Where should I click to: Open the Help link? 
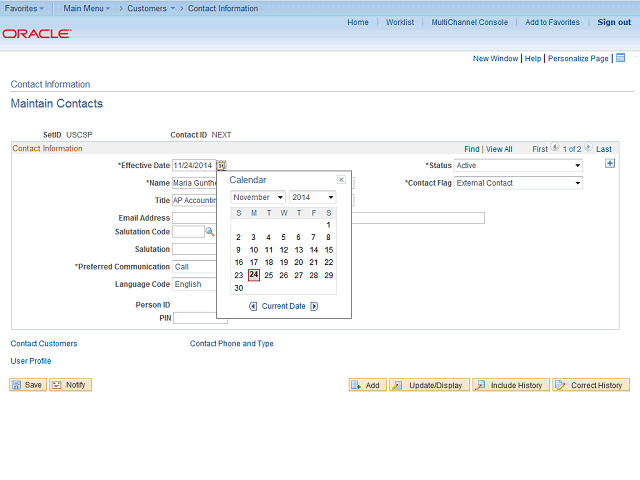[x=533, y=58]
